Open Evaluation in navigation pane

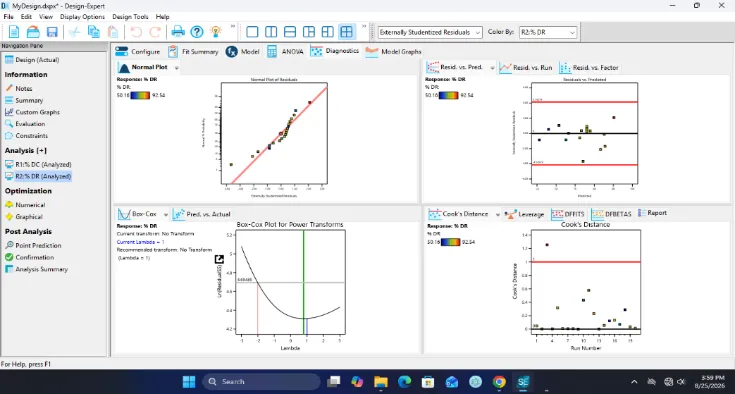click(x=25, y=124)
